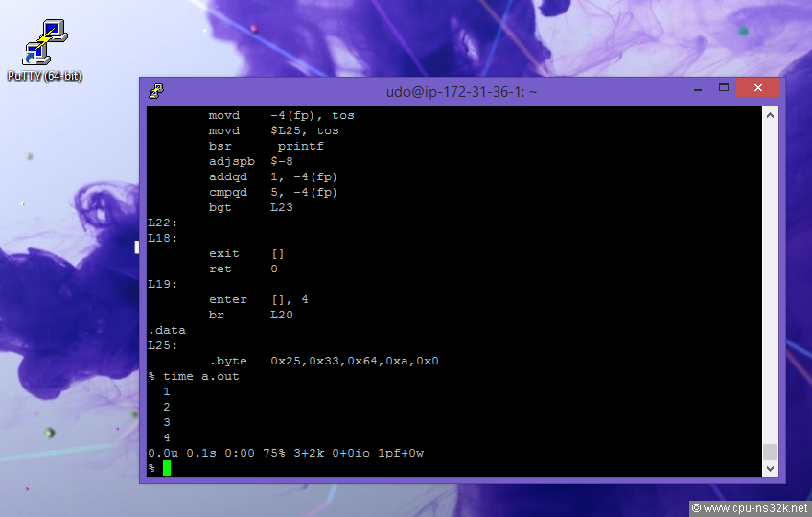
Task: Click the scrollbar up arrow in terminal
Action: [770, 115]
